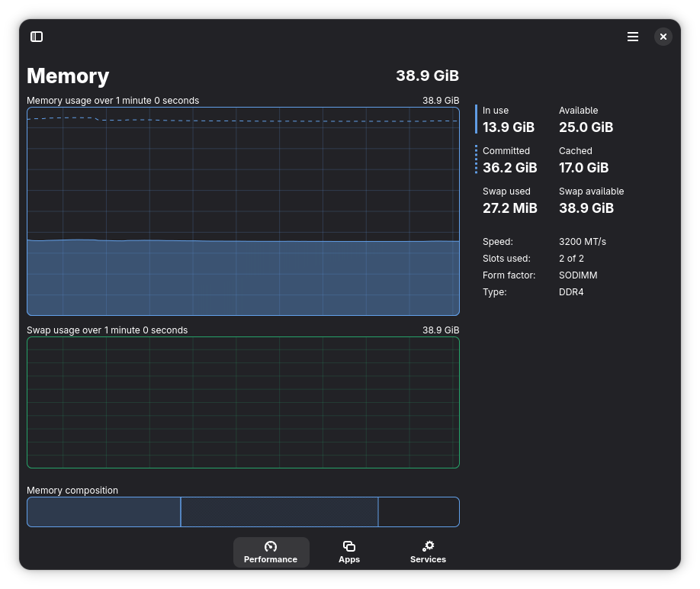Click the In use label
Image resolution: width=700 pixels, height=589 pixels.
[x=496, y=111]
